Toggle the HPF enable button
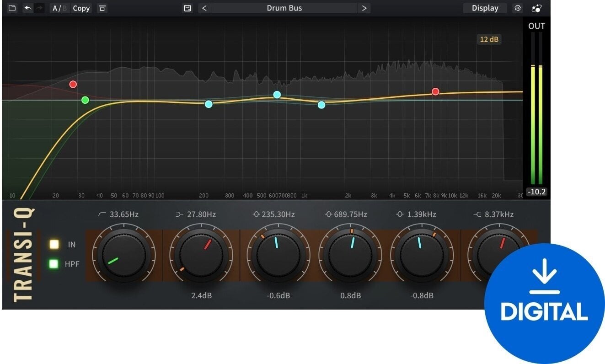 (x=54, y=263)
